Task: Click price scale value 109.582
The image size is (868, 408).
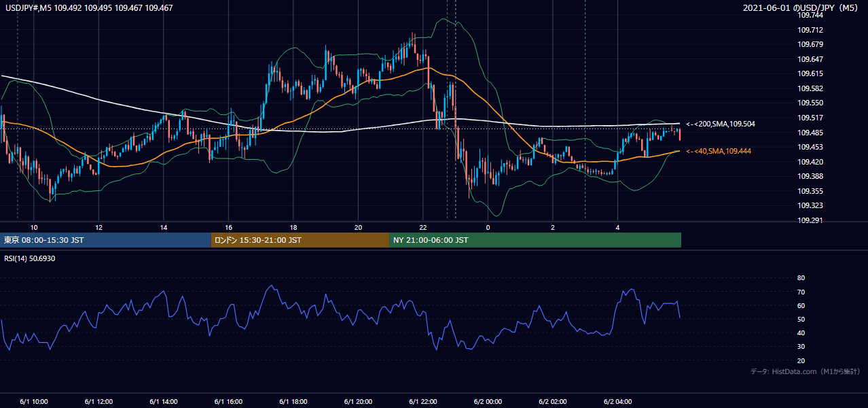Action: [810, 88]
